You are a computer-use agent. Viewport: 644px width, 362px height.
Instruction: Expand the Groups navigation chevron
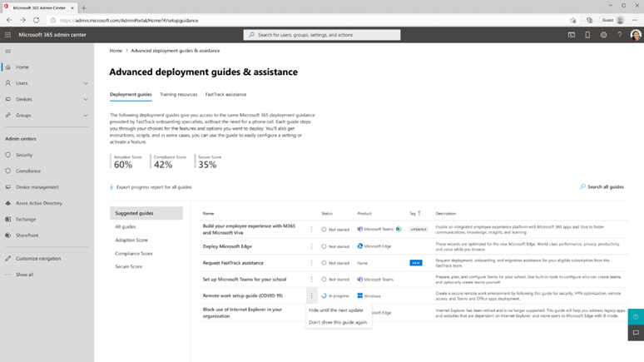pos(86,116)
